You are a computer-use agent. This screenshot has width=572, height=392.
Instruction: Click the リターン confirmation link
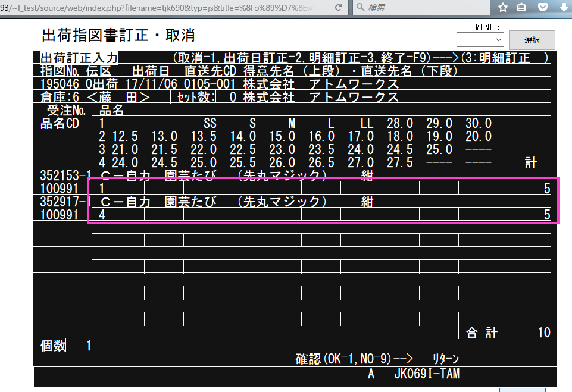[446, 359]
